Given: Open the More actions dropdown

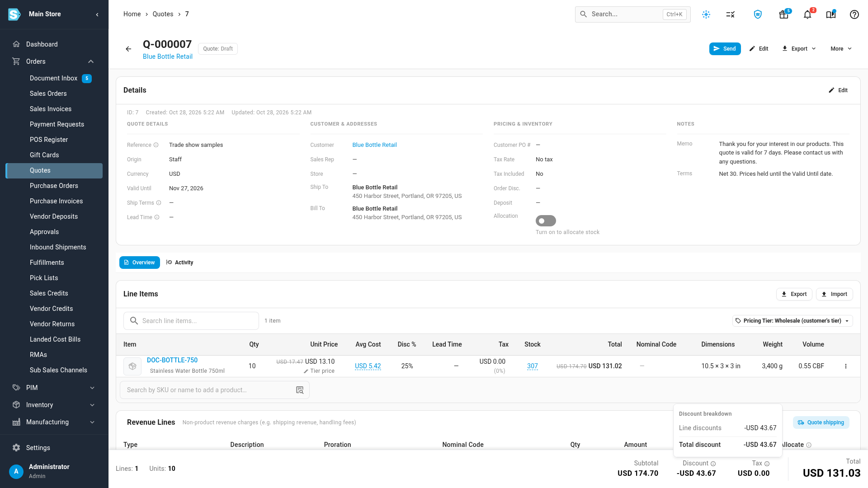Looking at the screenshot, I should click(x=841, y=49).
